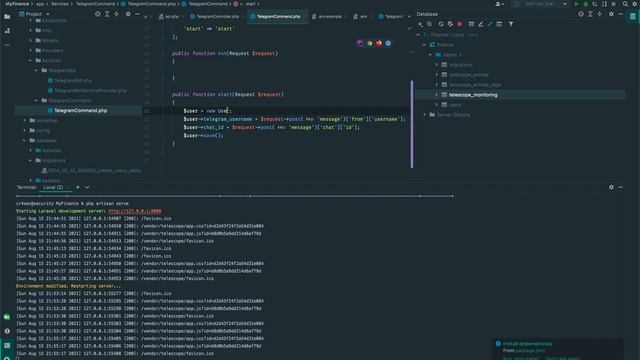
Task: Expand the Models folder in project tree
Action: point(31,40)
